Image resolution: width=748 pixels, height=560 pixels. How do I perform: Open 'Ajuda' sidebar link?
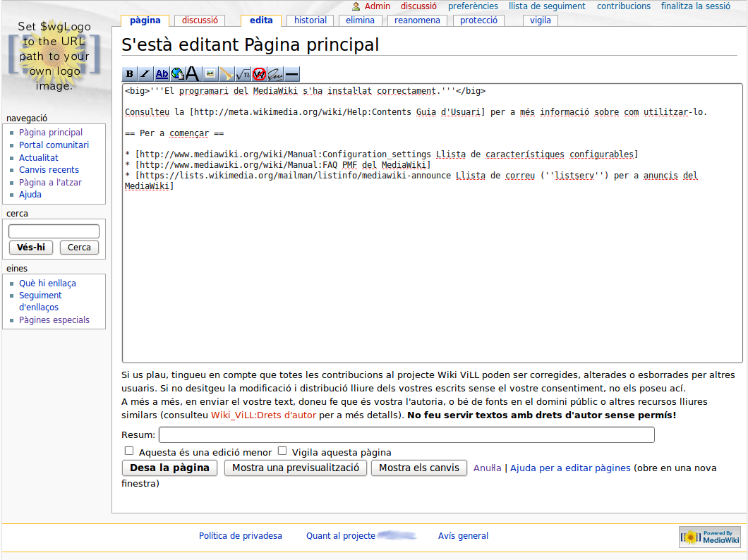tap(30, 195)
